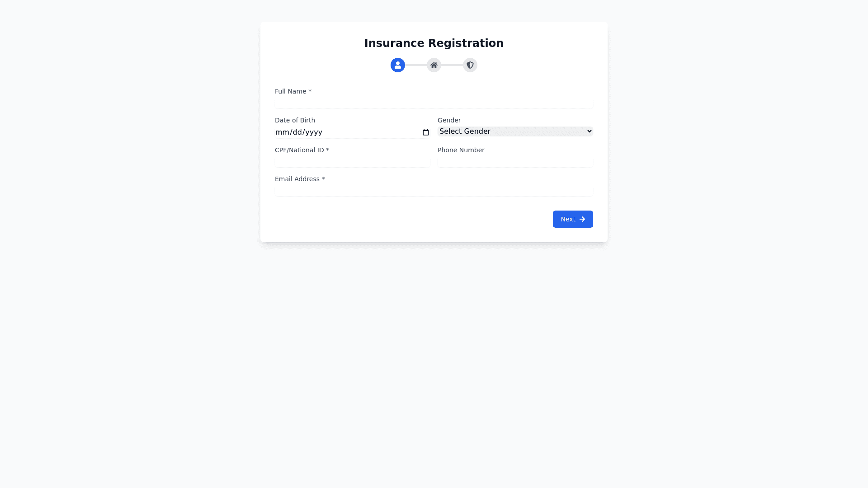Select the Phone Number text box
The height and width of the screenshot is (488, 868).
(515, 161)
